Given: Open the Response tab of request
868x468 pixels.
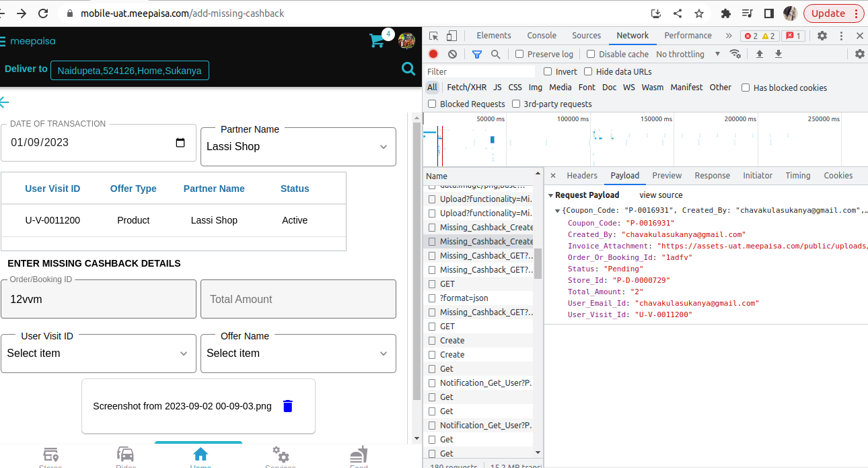Looking at the screenshot, I should tap(712, 176).
